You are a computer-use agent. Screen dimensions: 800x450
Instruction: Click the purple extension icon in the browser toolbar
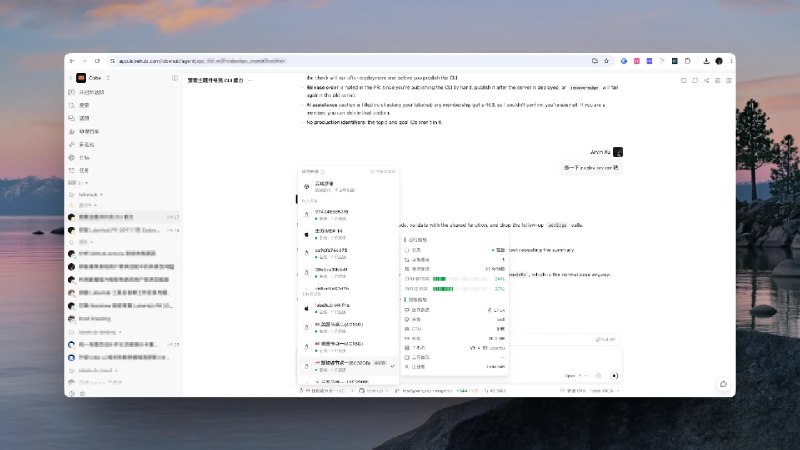(649, 61)
